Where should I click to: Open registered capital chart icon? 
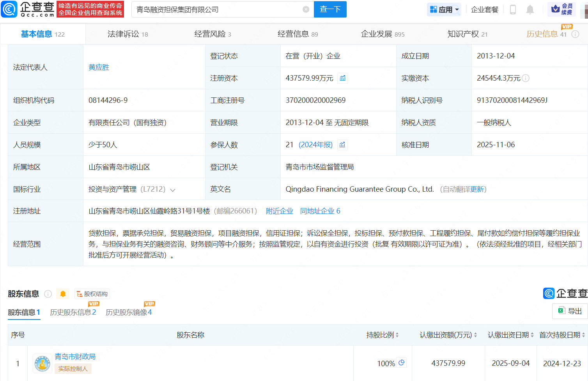[342, 78]
